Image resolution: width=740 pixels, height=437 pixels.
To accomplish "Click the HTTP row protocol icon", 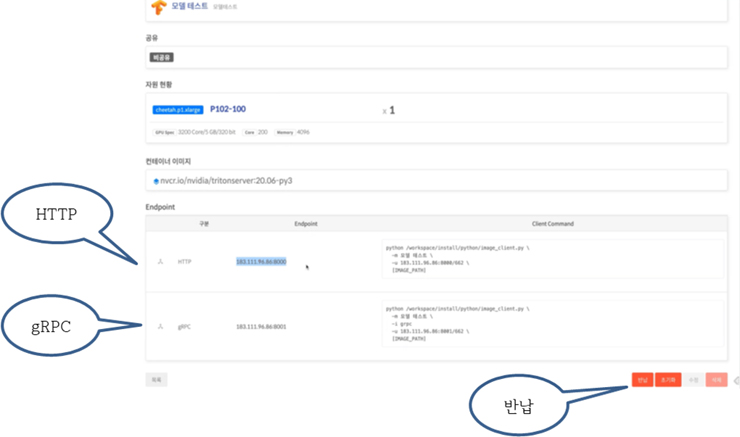I will pyautogui.click(x=160, y=262).
